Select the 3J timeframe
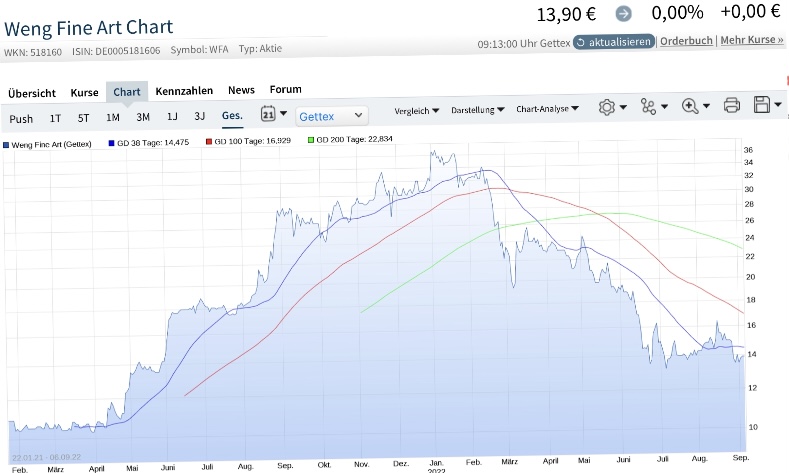This screenshot has width=789, height=473. [x=200, y=116]
